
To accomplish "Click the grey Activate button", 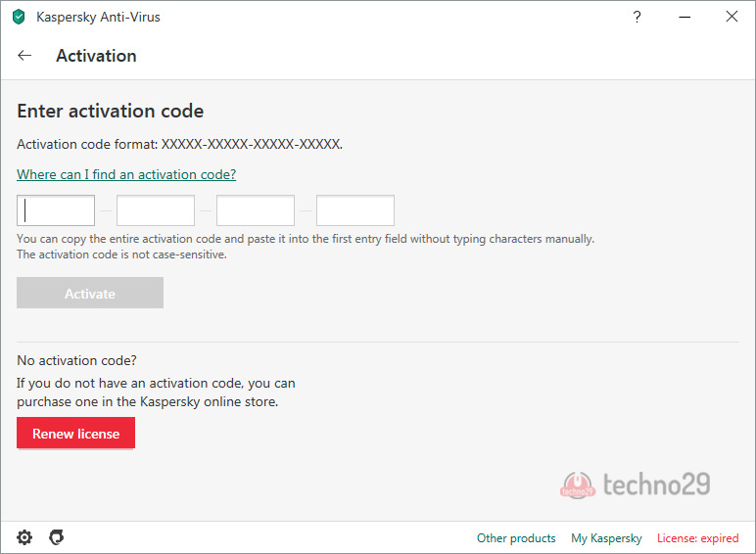I will click(x=90, y=293).
